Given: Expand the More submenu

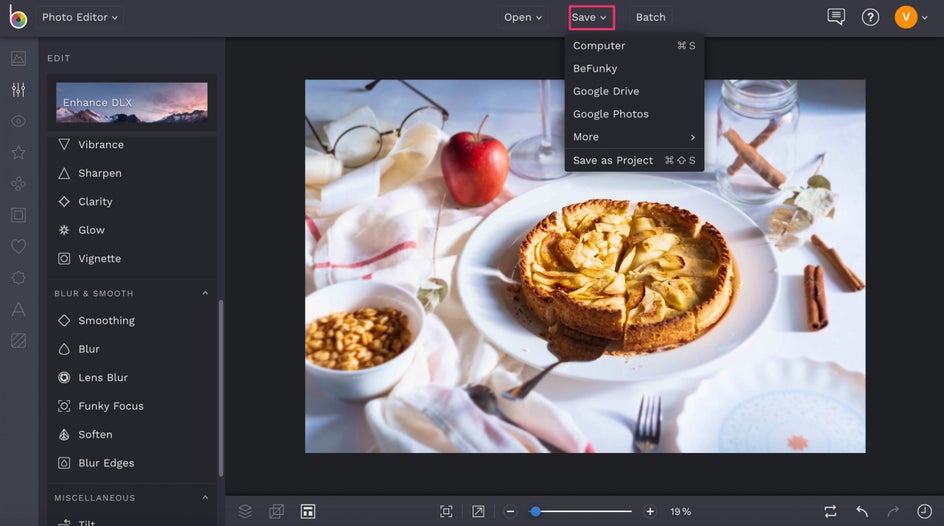Looking at the screenshot, I should [634, 137].
